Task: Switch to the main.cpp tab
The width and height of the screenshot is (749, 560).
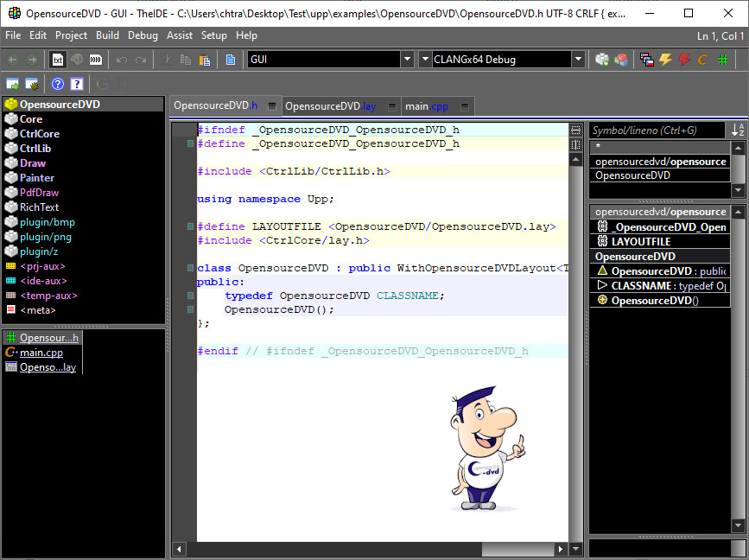Action: (427, 106)
